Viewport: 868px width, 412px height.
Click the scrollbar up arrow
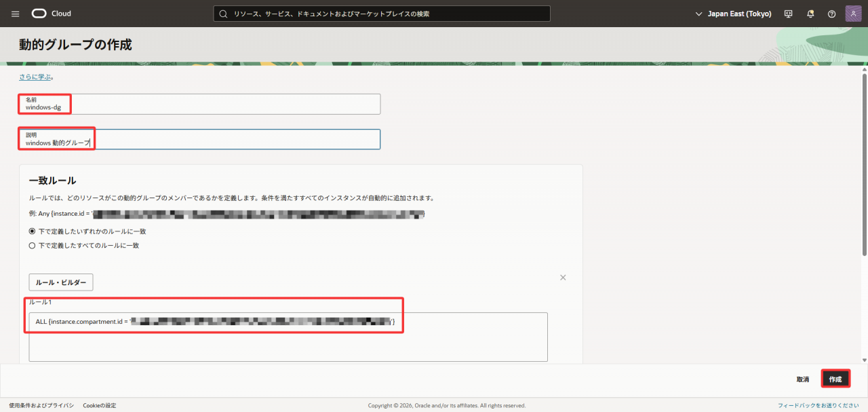click(x=864, y=69)
